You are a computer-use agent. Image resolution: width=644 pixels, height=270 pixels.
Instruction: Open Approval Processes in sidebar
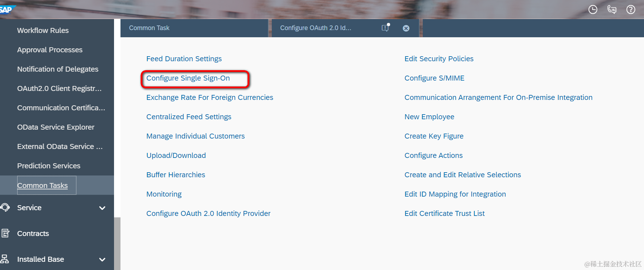pyautogui.click(x=50, y=50)
